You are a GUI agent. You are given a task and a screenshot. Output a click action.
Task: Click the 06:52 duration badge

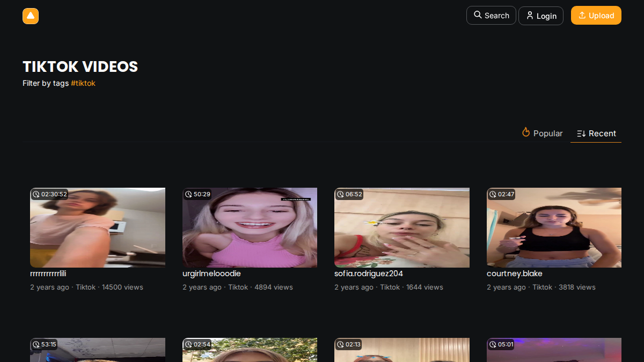[x=349, y=194]
